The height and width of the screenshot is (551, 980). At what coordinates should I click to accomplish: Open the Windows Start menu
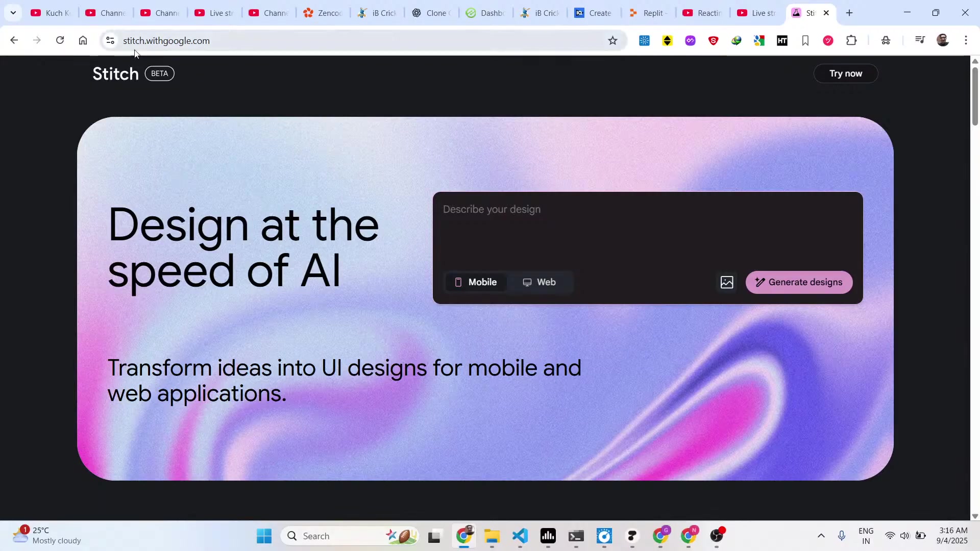[x=264, y=536]
